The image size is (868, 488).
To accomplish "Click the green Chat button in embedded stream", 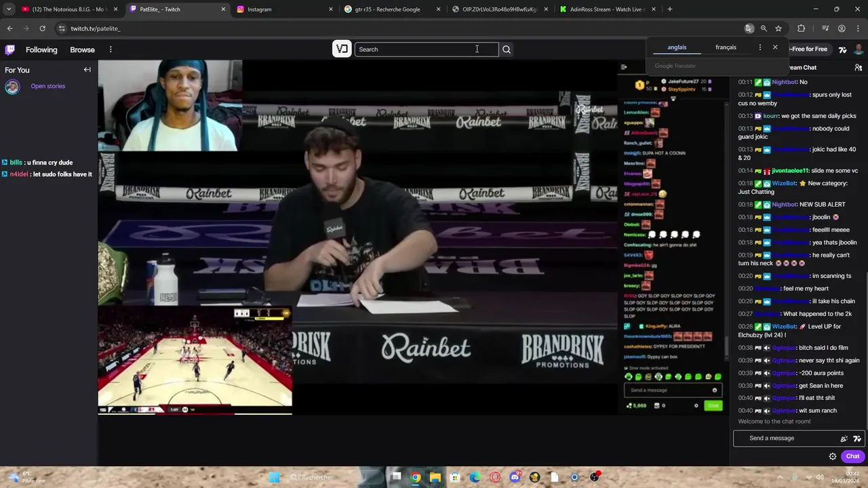I will (x=713, y=405).
